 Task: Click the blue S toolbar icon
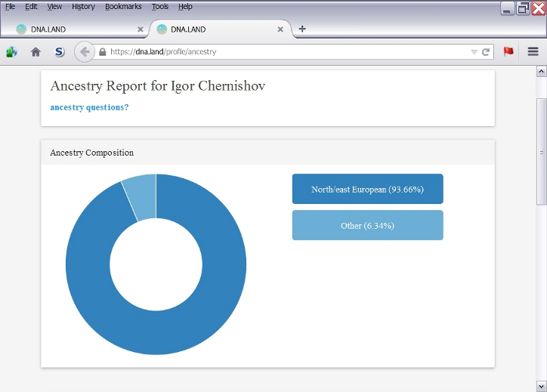pos(60,52)
